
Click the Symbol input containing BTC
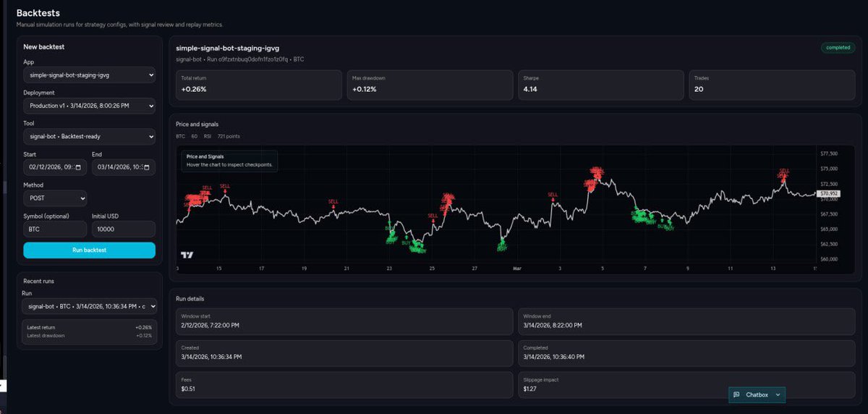55,229
